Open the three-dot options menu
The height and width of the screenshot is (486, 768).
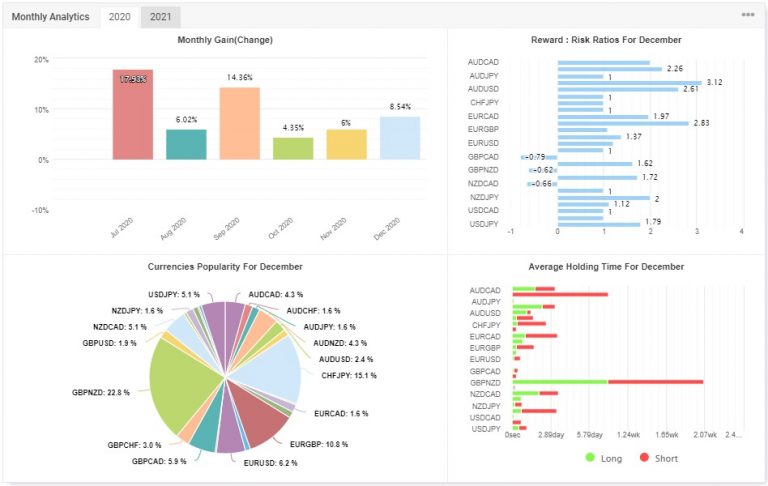click(x=747, y=16)
